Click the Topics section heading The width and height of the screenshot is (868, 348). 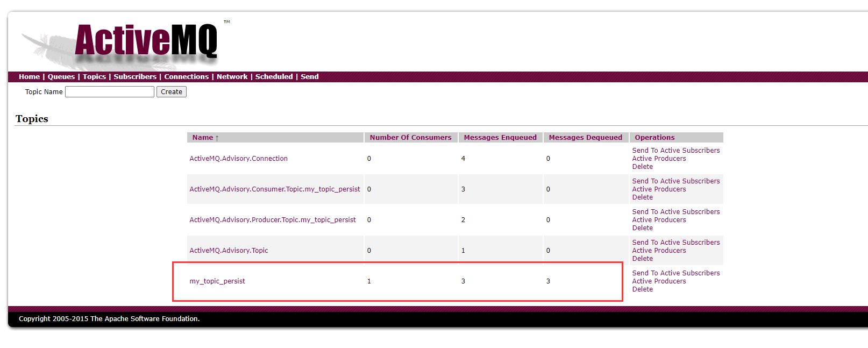32,119
